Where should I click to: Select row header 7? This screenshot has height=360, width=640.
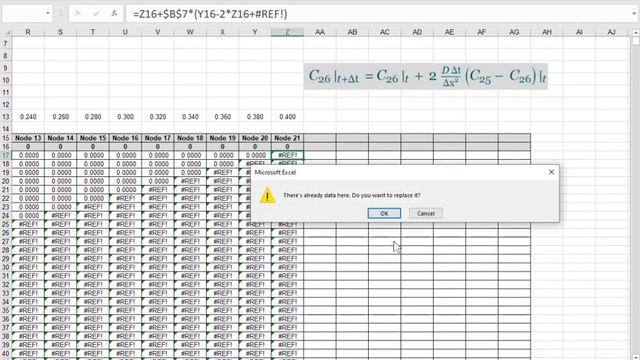coord(6,43)
